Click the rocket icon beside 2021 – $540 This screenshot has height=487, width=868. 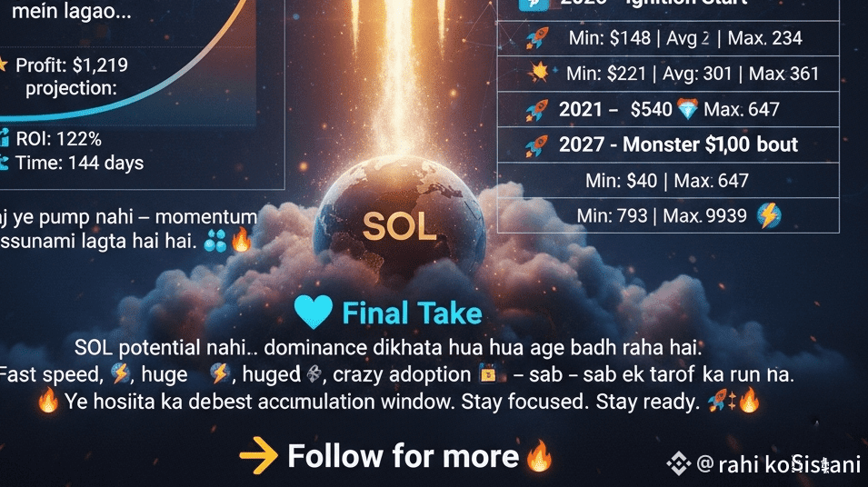point(536,110)
